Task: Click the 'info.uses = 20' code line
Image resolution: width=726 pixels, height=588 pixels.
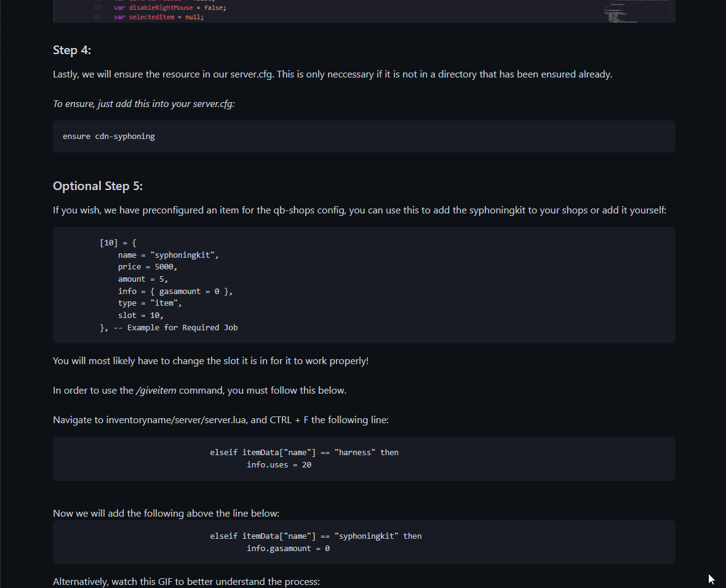Action: coord(279,465)
